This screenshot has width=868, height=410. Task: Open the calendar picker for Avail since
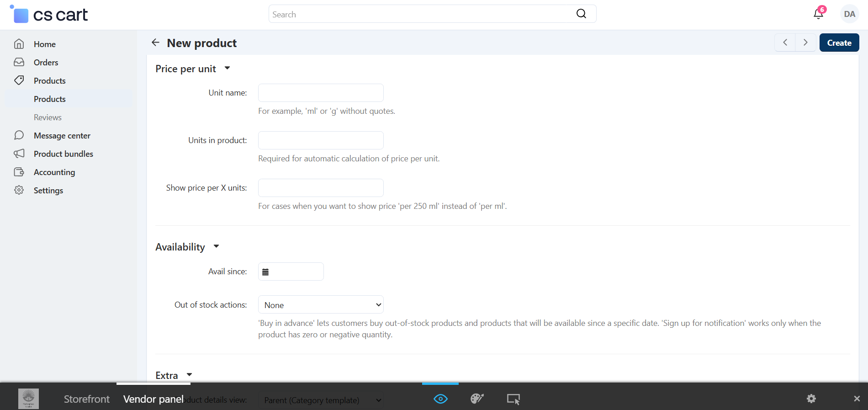coord(265,272)
